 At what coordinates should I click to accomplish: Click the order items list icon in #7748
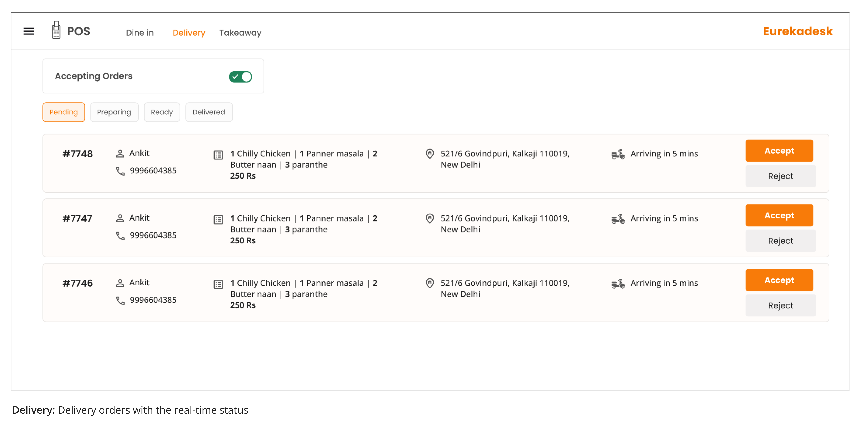tap(218, 155)
